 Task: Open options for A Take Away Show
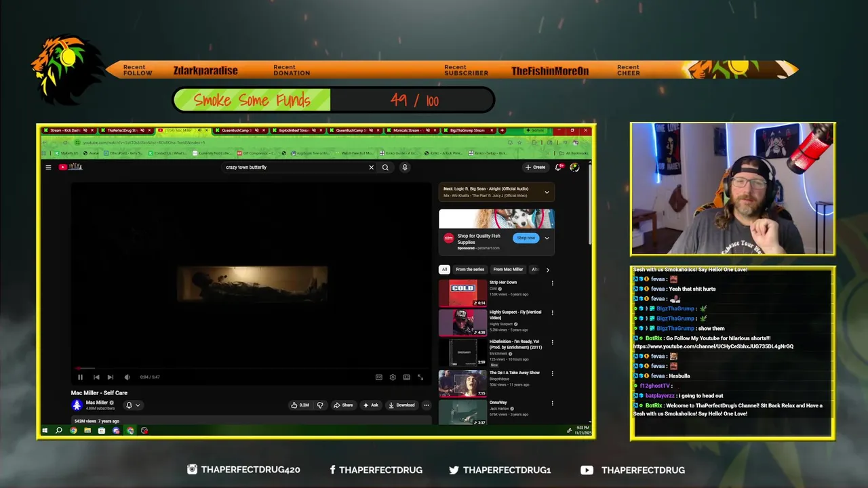click(552, 373)
